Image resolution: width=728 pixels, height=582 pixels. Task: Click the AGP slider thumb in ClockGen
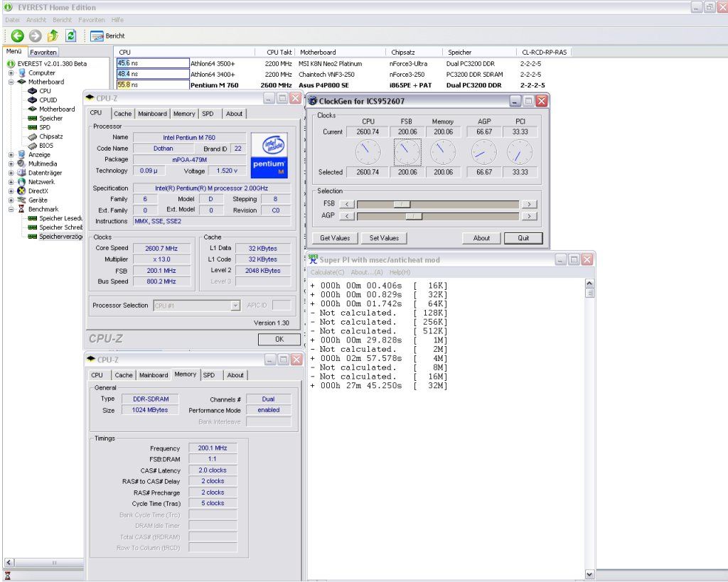(414, 216)
